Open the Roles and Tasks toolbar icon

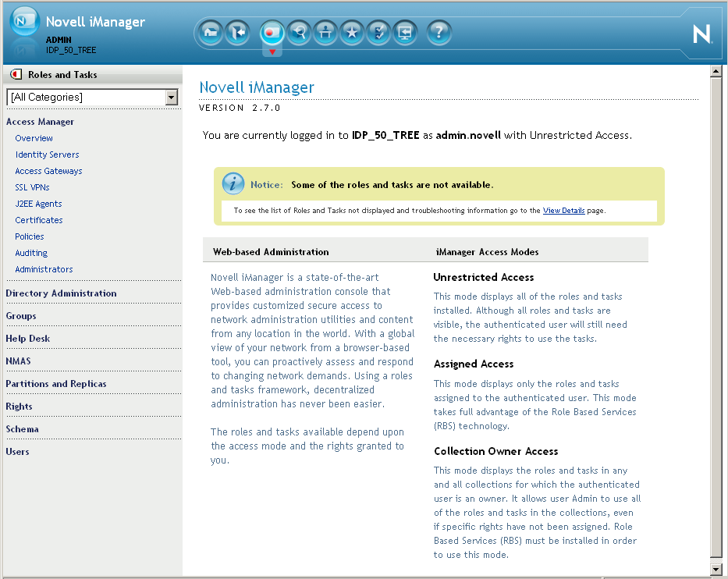[x=272, y=33]
